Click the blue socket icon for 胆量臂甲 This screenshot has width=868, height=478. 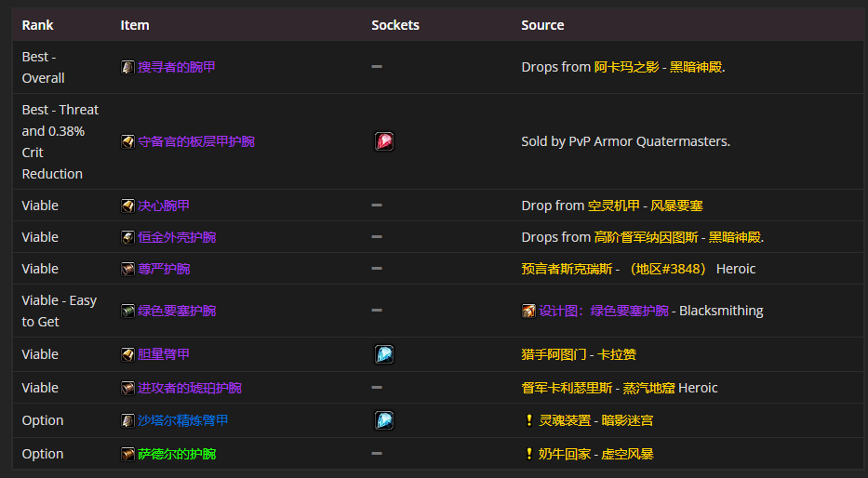[x=383, y=354]
